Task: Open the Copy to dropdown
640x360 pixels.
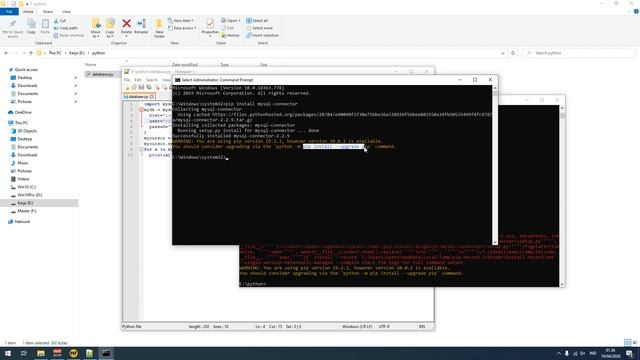Action: coord(110,28)
